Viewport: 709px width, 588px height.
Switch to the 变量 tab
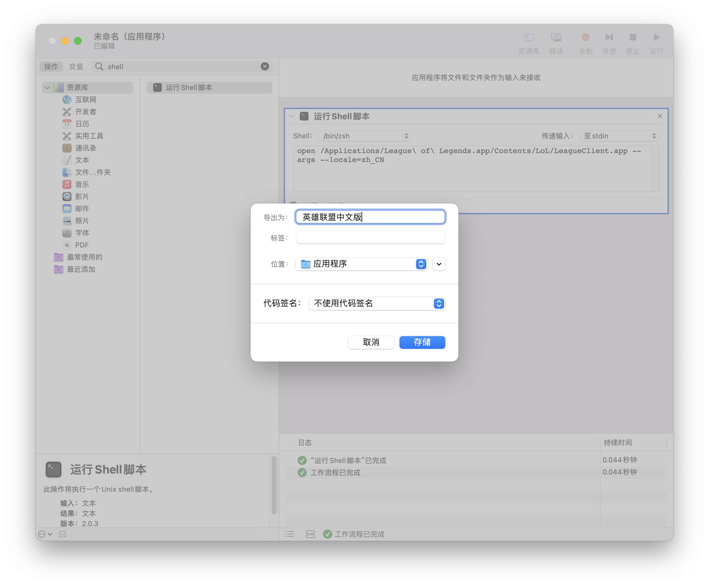click(76, 67)
